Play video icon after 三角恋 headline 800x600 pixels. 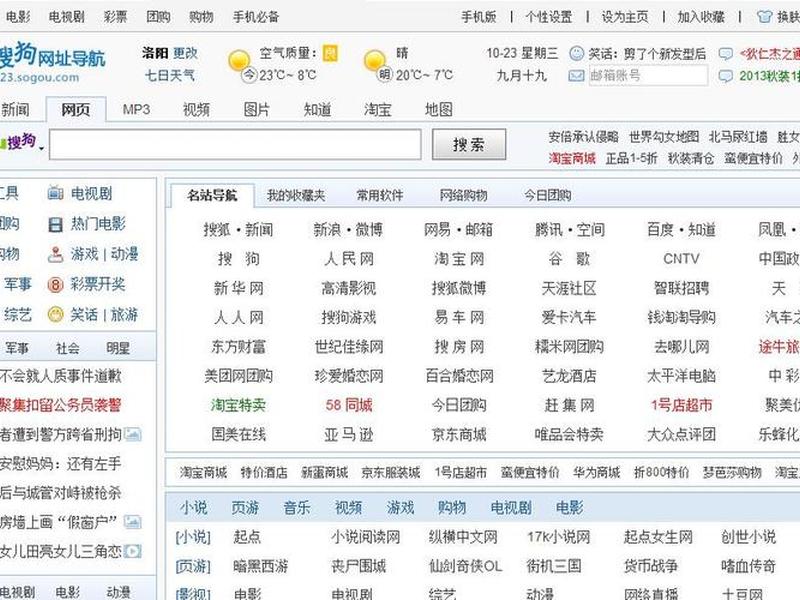pos(133,551)
